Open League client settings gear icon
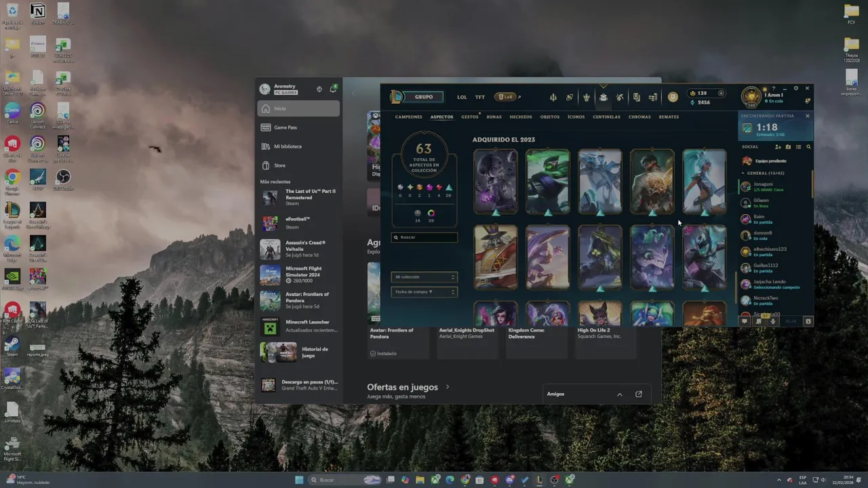Viewport: 868px width, 488px height. pyautogui.click(x=796, y=88)
